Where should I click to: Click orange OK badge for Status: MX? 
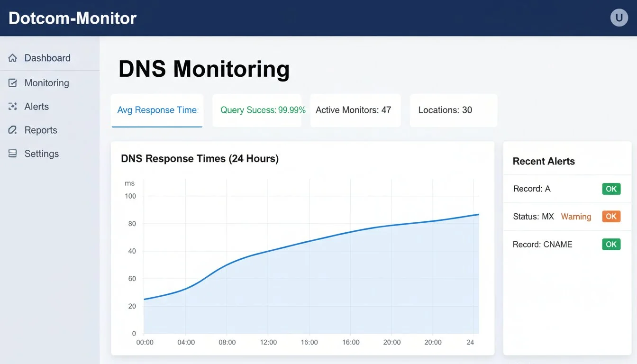(611, 216)
